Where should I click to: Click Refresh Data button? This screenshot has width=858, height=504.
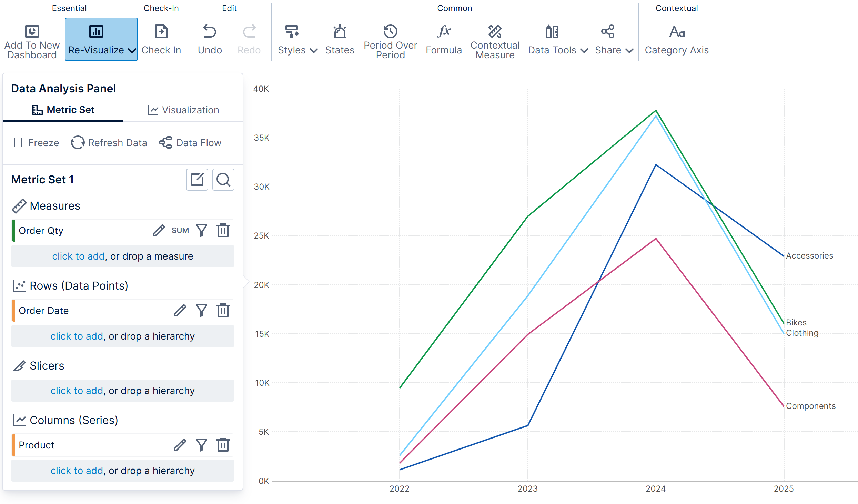click(109, 142)
